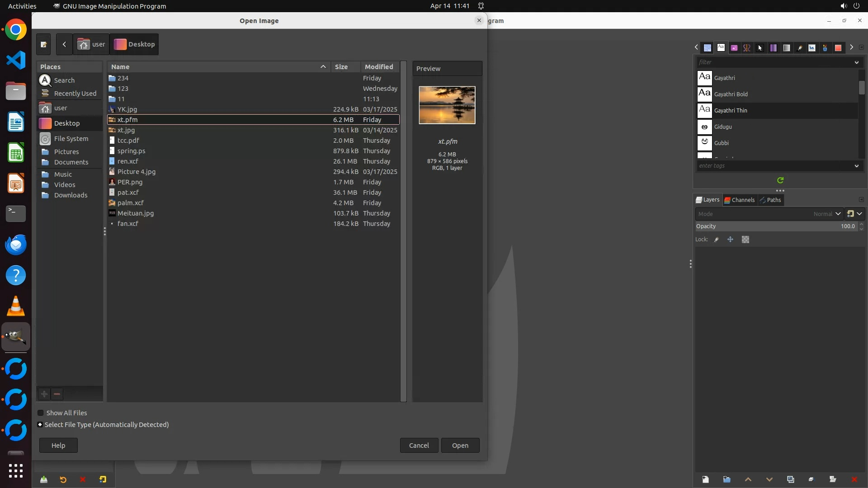The width and height of the screenshot is (868, 488).
Task: Click the type-a-file-name pencil icon
Action: click(x=43, y=44)
